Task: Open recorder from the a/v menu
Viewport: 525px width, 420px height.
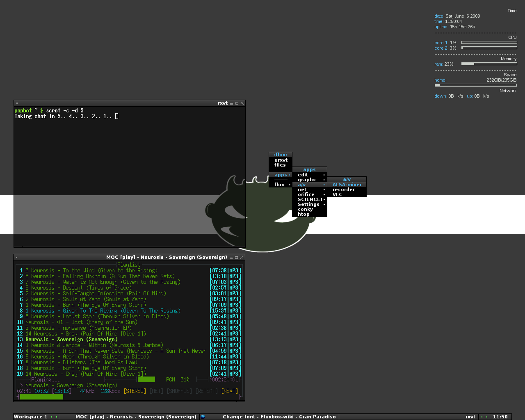Action: click(x=347, y=189)
